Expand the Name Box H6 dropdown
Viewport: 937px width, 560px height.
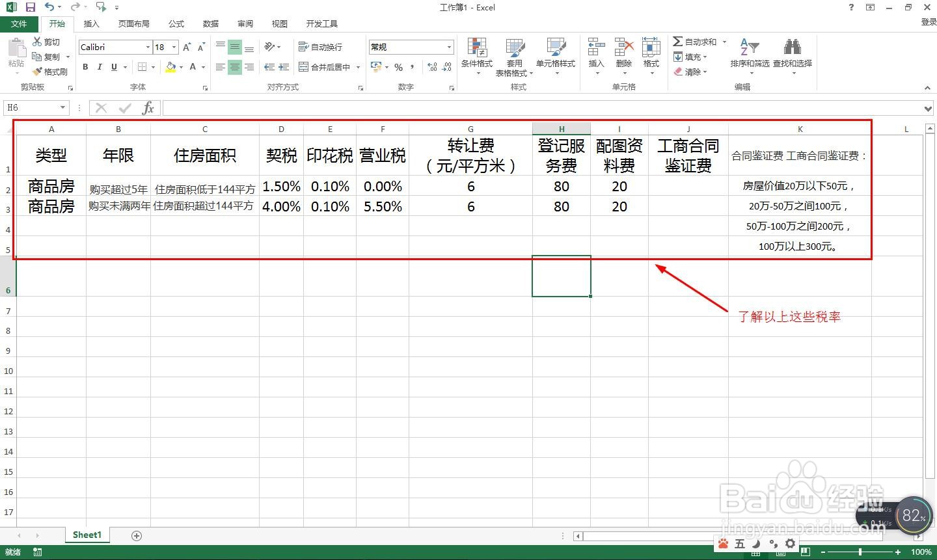[62, 108]
